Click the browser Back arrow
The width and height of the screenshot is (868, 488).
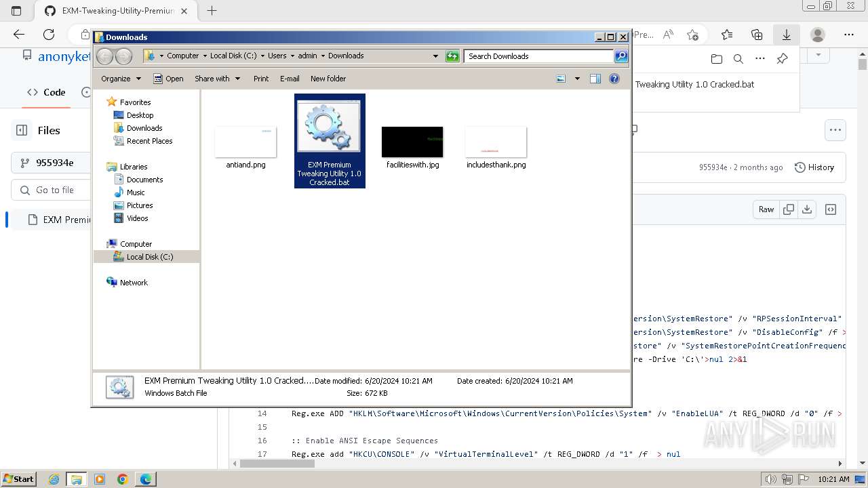pyautogui.click(x=19, y=35)
